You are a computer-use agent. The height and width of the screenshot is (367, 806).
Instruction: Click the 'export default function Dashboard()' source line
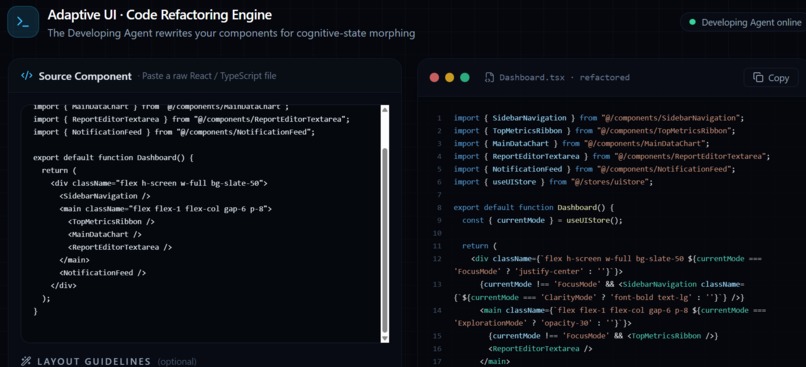(114, 157)
